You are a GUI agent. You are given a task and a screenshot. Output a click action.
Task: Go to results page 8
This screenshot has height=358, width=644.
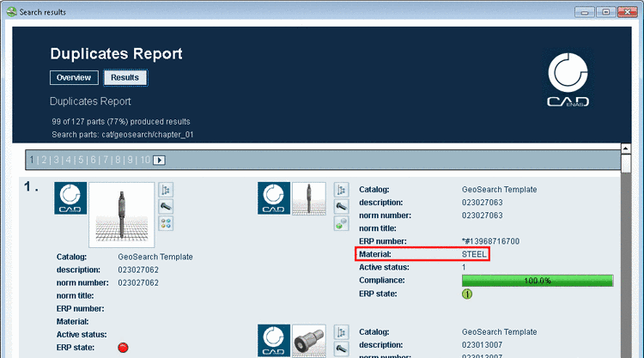point(118,160)
